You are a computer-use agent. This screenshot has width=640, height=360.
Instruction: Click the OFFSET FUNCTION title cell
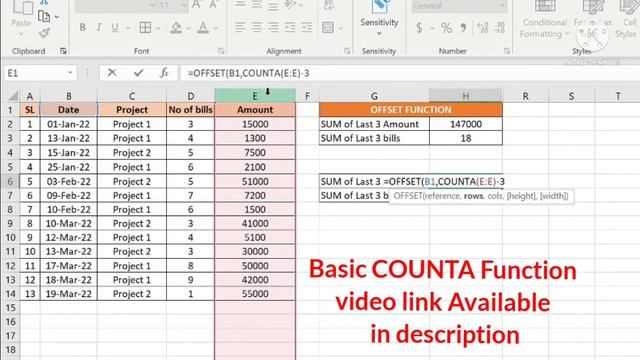coord(411,110)
